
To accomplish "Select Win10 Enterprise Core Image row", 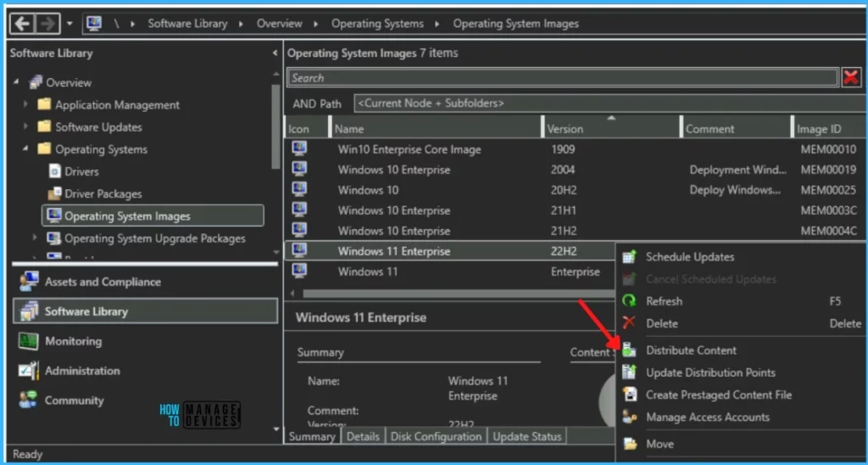I will [575, 149].
